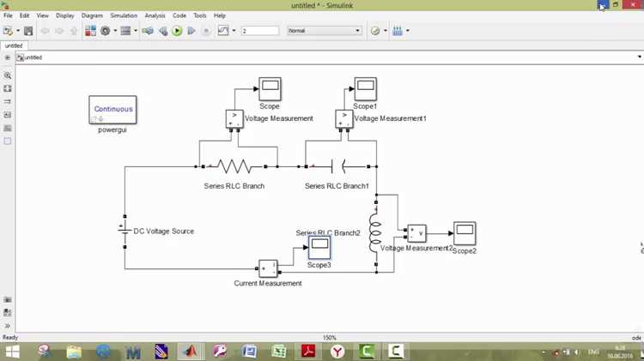Expand the Build Model dropdown arrow
Viewport: 644px width, 361px height.
[407, 31]
